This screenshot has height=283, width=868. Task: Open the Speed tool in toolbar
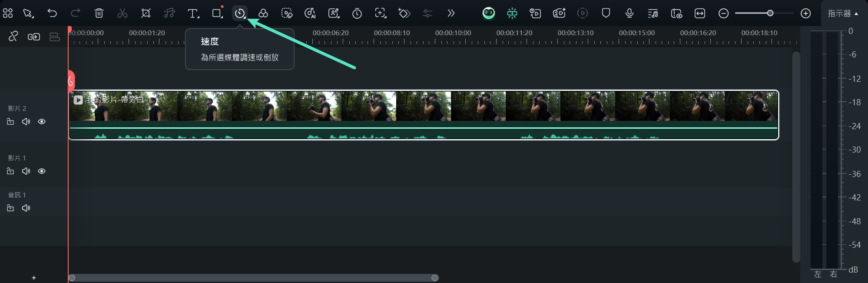239,13
